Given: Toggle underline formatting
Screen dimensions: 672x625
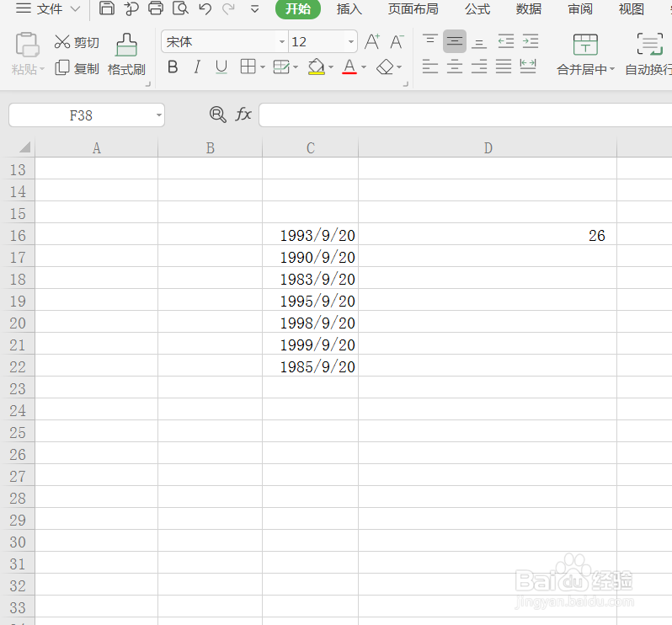Looking at the screenshot, I should click(221, 67).
